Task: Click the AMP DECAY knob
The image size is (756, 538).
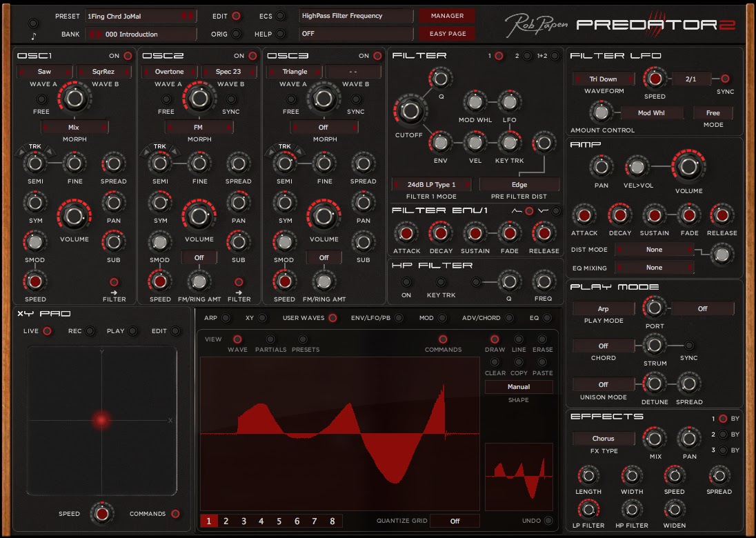Action: tap(619, 215)
